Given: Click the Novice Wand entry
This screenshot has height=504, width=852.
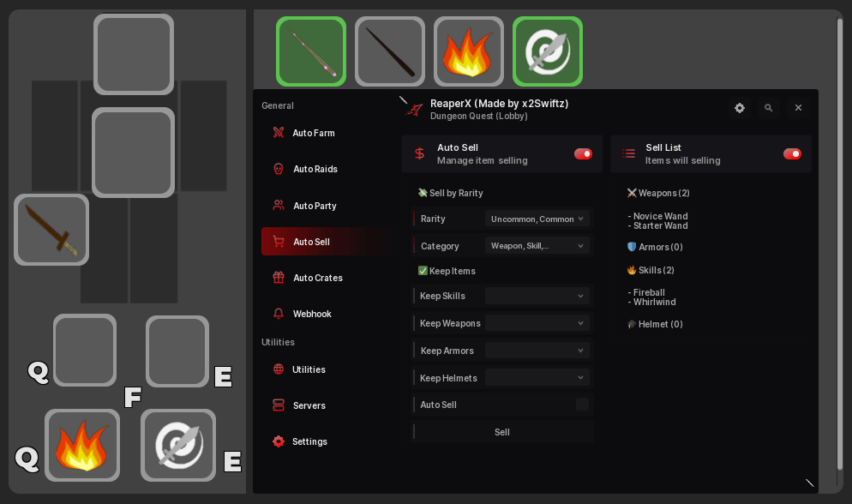Looking at the screenshot, I should pyautogui.click(x=658, y=216).
